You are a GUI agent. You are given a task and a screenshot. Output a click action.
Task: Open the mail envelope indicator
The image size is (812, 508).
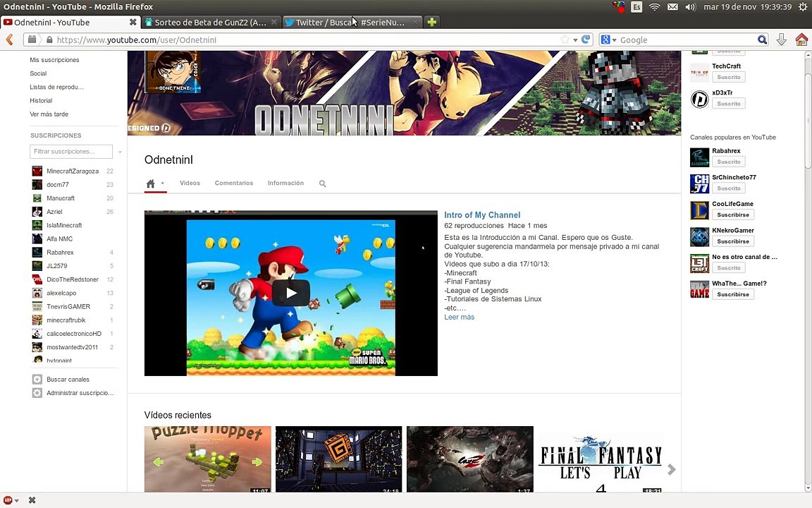pyautogui.click(x=672, y=7)
